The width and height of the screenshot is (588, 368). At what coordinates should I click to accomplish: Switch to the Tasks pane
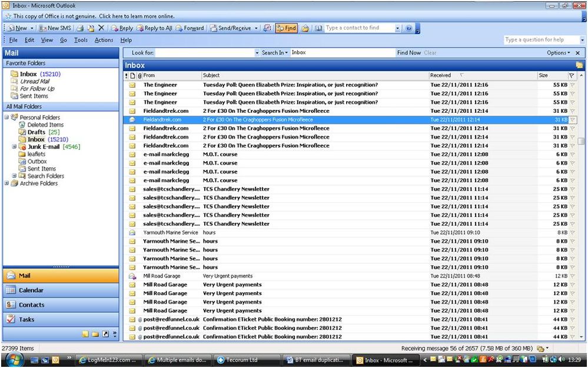point(61,319)
